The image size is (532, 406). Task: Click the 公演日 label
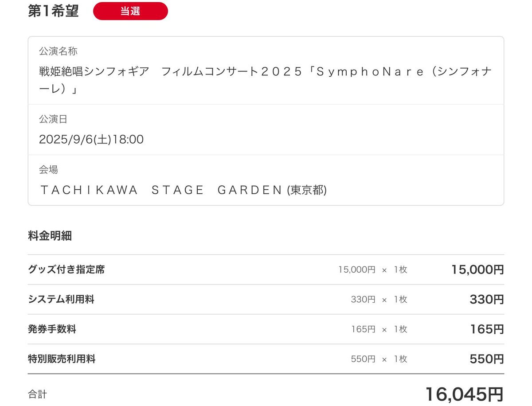coord(53,119)
